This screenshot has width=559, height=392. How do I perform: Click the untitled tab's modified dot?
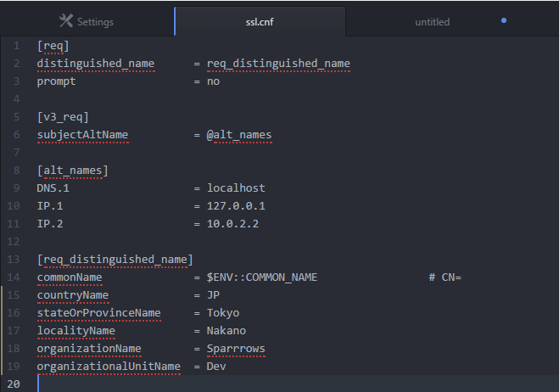coord(504,20)
